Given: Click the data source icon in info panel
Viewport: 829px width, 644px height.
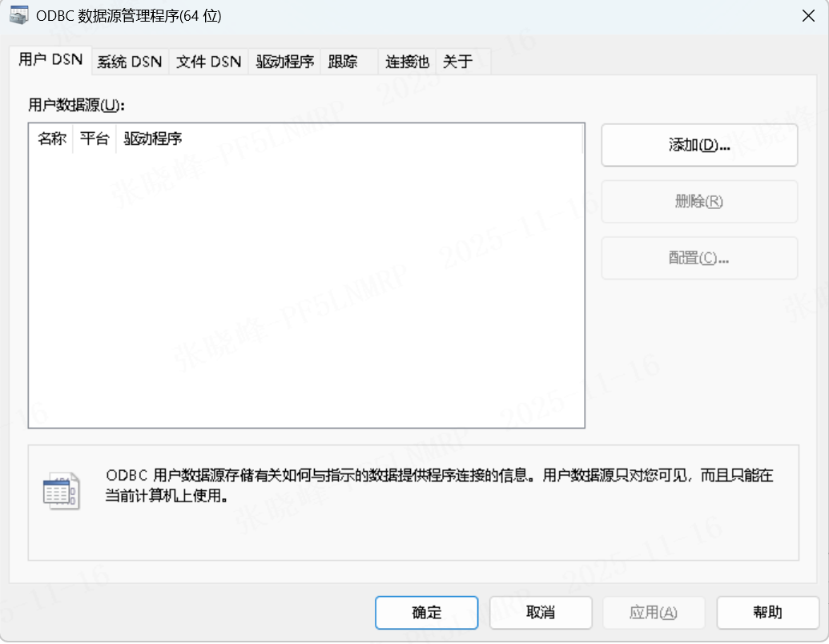Looking at the screenshot, I should pos(61,491).
